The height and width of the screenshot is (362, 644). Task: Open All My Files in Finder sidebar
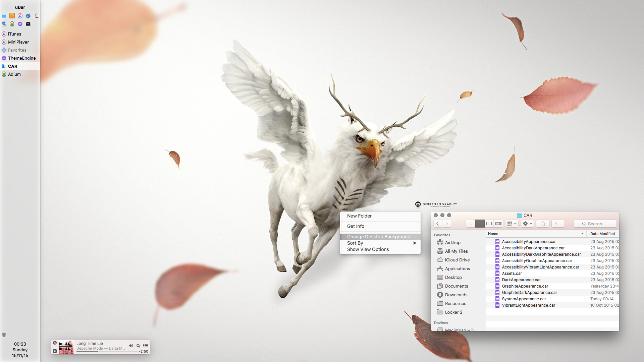(458, 251)
